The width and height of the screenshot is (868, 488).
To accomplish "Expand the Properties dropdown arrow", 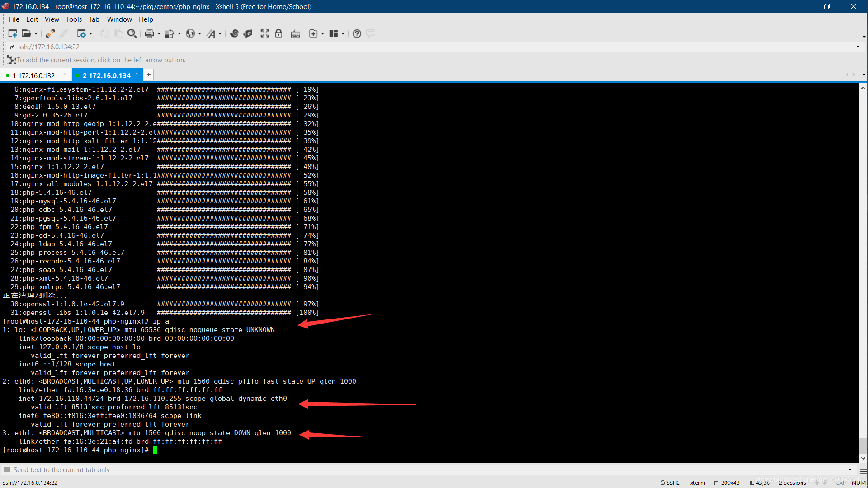I will coord(91,33).
